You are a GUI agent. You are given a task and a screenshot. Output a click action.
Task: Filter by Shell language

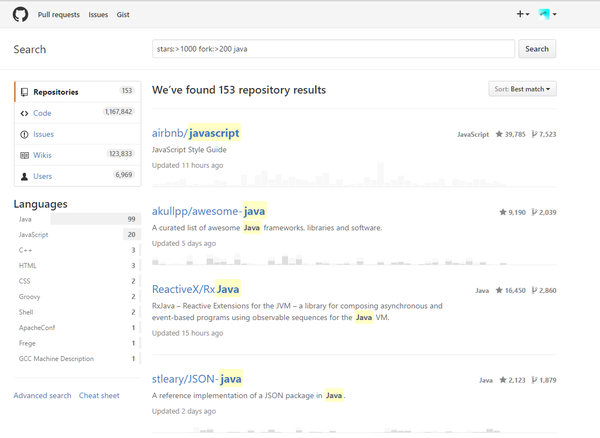(77, 312)
